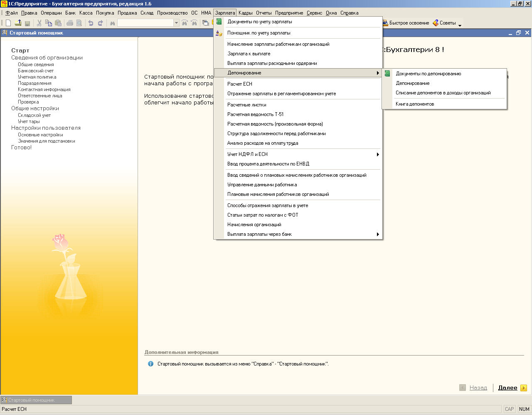The height and width of the screenshot is (415, 532).
Task: Expand toolbar overflow arrow next to Советы
Action: click(460, 25)
